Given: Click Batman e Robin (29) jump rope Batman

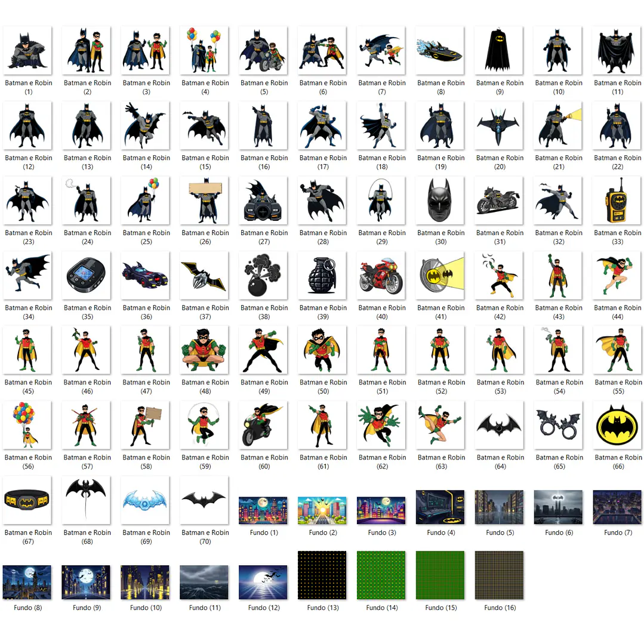Looking at the screenshot, I should (x=381, y=201).
